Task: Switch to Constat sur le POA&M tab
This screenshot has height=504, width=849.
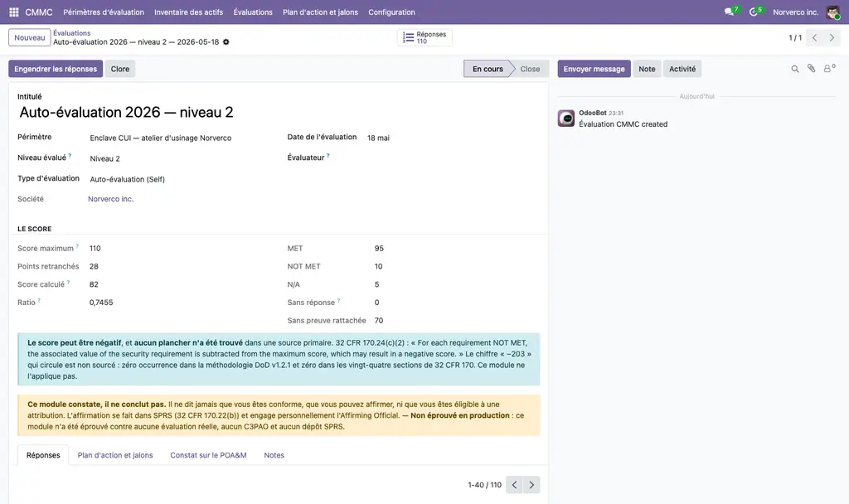Action: 208,455
